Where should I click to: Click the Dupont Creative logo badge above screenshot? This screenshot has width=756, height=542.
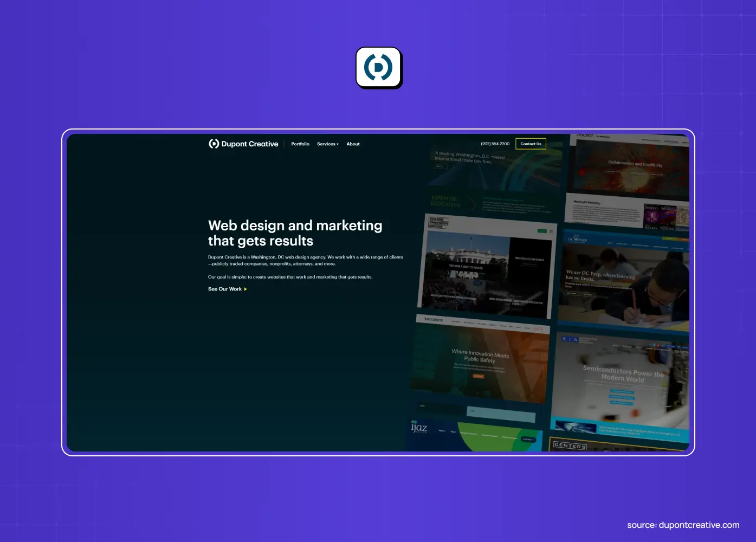click(379, 68)
